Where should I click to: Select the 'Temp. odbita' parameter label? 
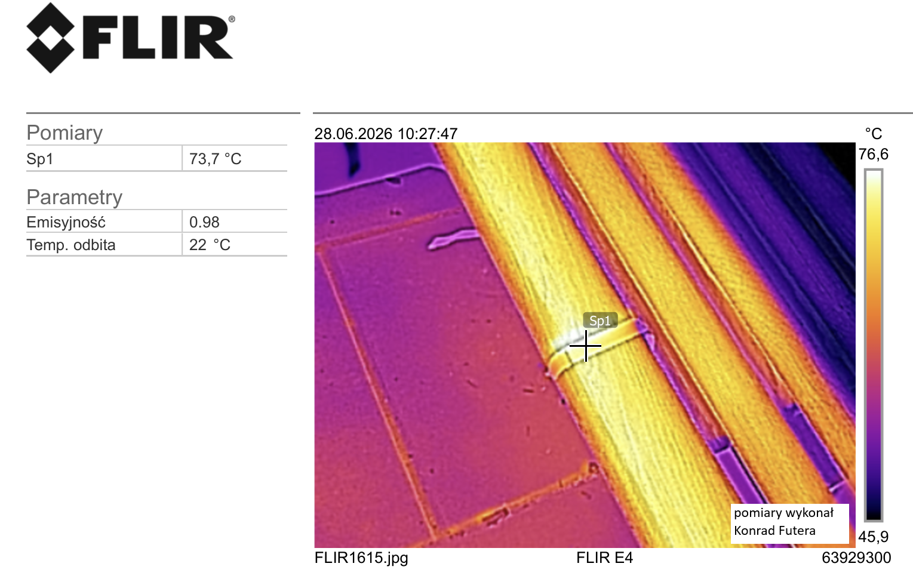click(x=71, y=245)
